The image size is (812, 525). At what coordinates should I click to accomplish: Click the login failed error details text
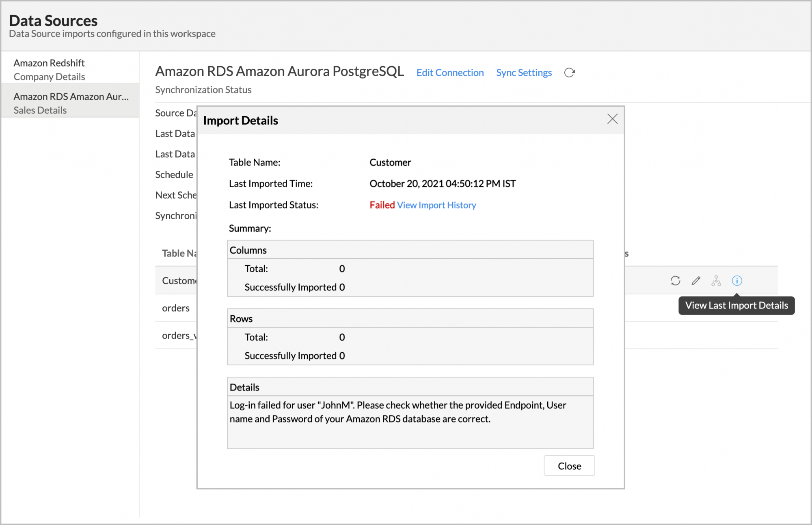click(397, 412)
